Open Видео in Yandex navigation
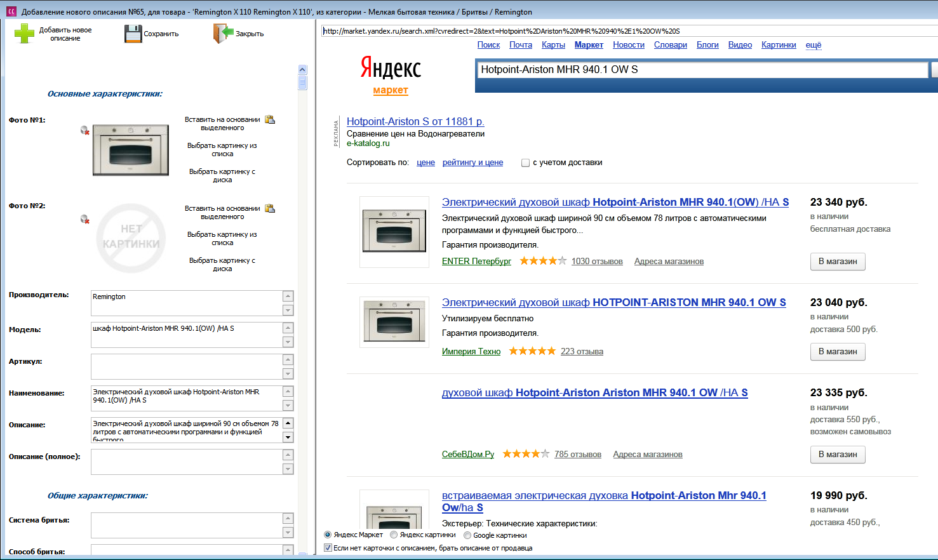Viewport: 938px width, 560px height. 740,44
